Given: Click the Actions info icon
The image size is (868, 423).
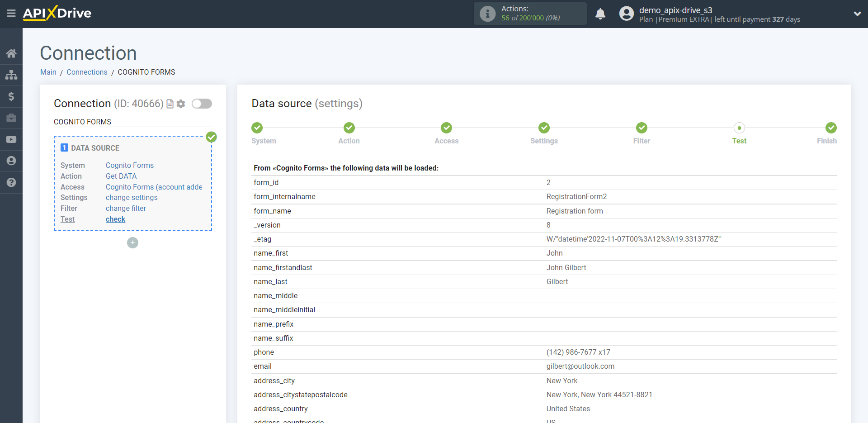Looking at the screenshot, I should pos(487,14).
